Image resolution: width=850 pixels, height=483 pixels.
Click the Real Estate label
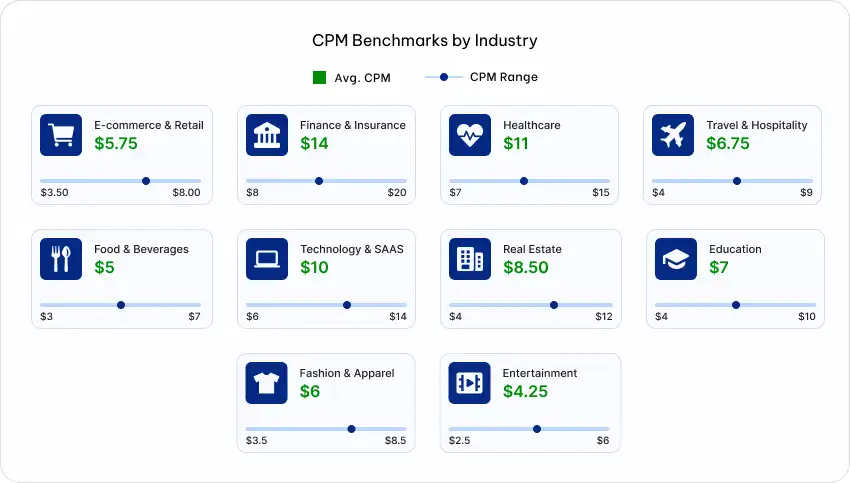click(x=532, y=249)
